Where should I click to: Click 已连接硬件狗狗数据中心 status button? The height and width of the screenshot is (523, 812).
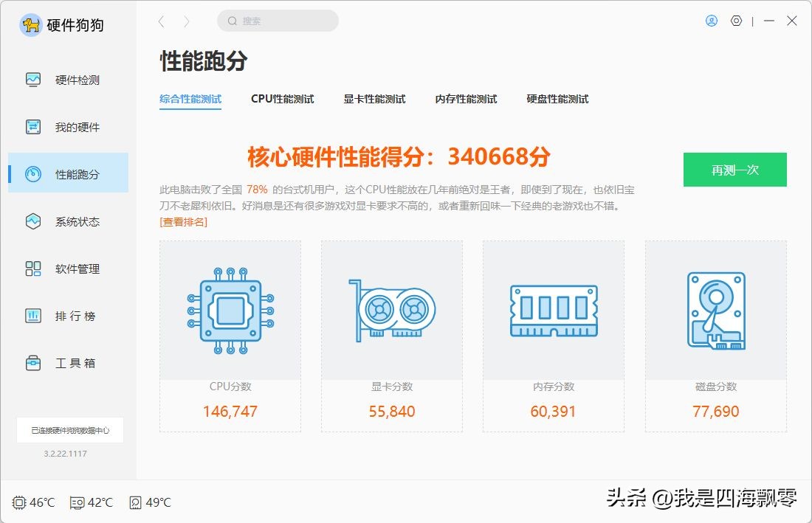click(x=70, y=430)
